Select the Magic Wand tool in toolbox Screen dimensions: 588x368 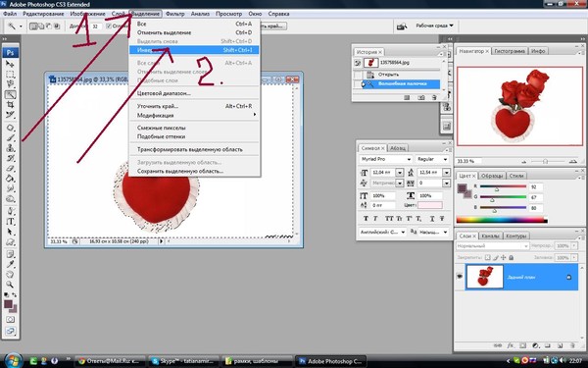(10, 94)
